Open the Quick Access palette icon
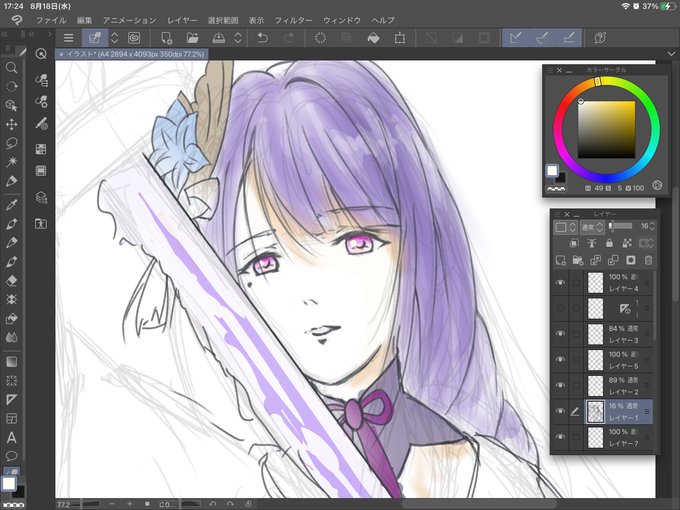Image resolution: width=680 pixels, height=510 pixels. [x=41, y=54]
